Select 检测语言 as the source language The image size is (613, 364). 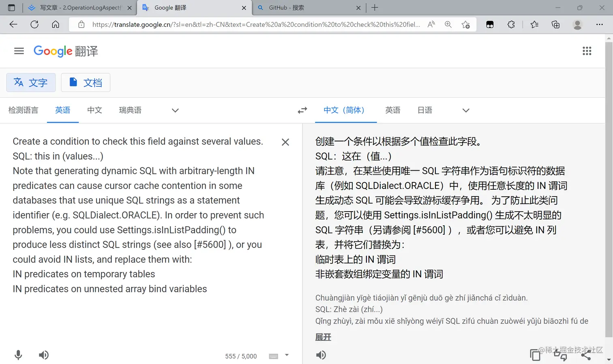23,110
